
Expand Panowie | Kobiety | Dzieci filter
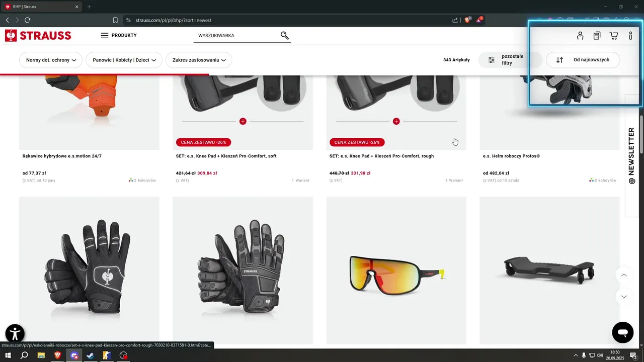coord(124,60)
